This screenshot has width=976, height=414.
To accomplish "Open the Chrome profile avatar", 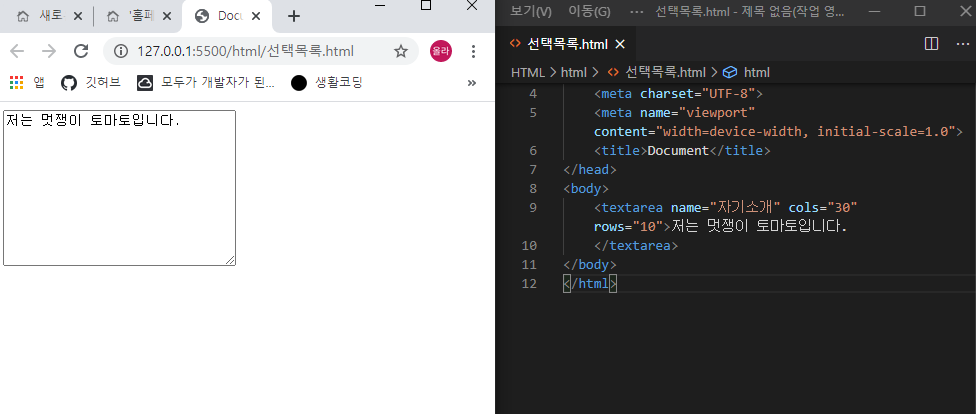I will pyautogui.click(x=441, y=51).
